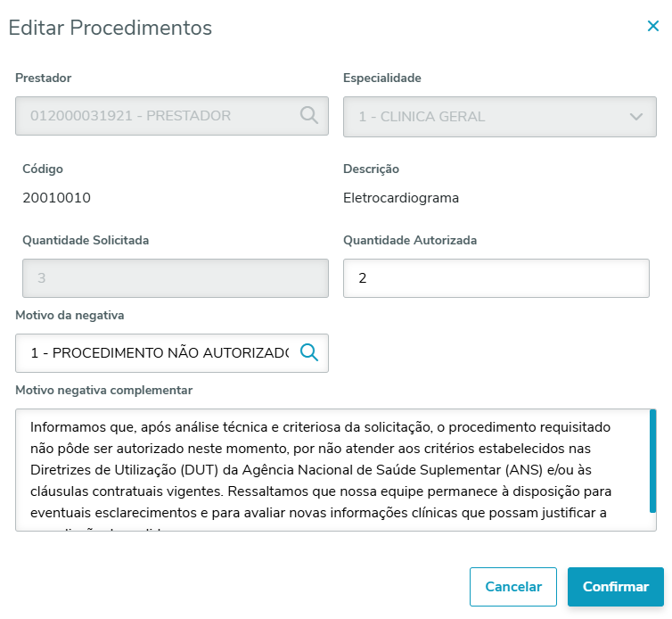Image resolution: width=672 pixels, height=619 pixels.
Task: Expand the Especialidade dropdown arrow
Action: coord(635,117)
